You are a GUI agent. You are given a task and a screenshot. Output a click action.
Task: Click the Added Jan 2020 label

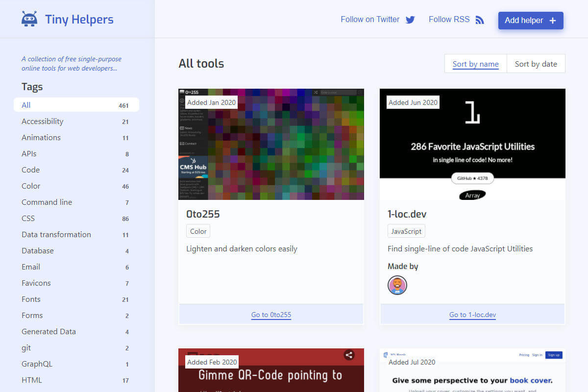[x=211, y=102]
